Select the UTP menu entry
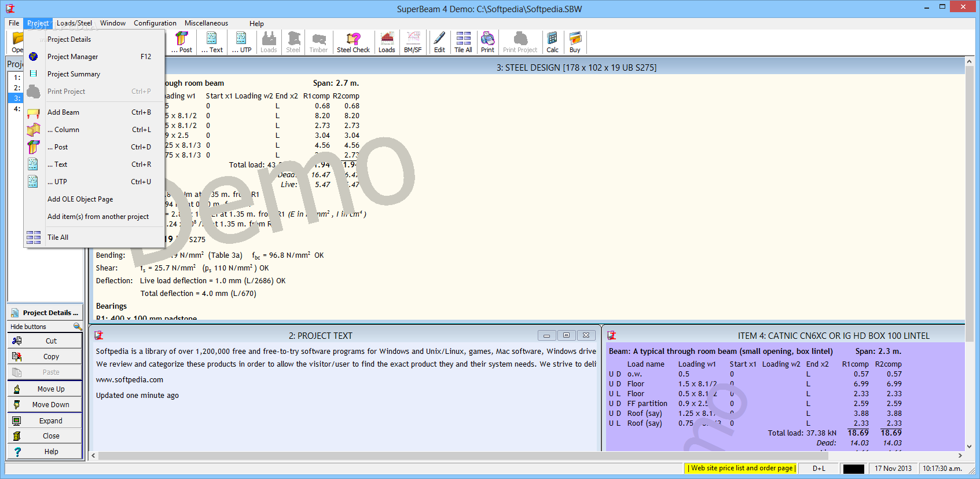Image resolution: width=980 pixels, height=479 pixels. pyautogui.click(x=94, y=182)
